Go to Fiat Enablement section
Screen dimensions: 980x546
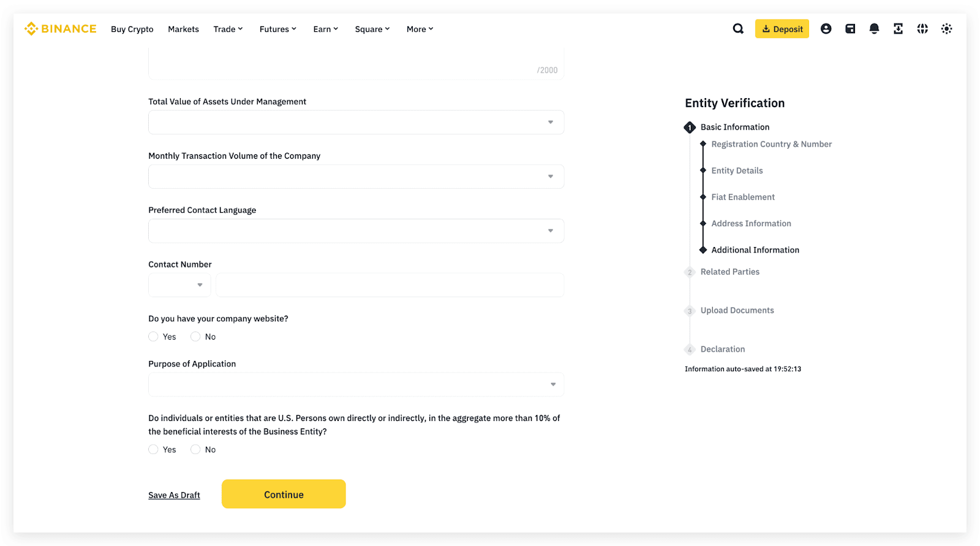743,197
